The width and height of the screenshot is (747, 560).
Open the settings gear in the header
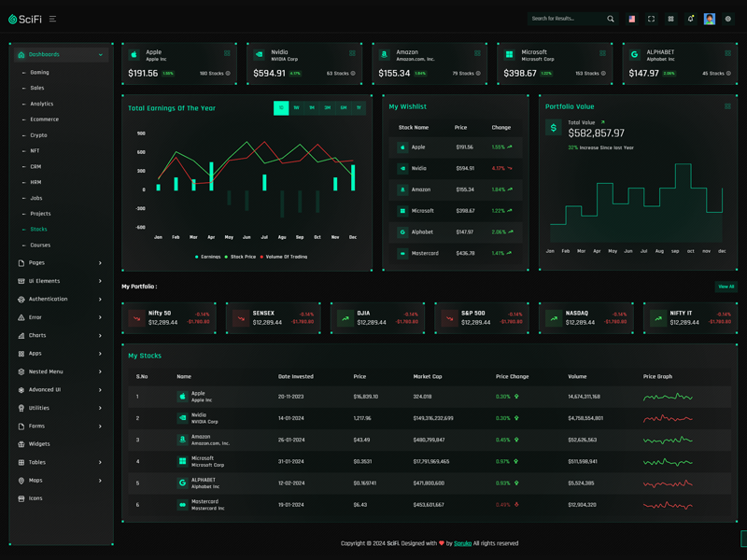point(728,19)
